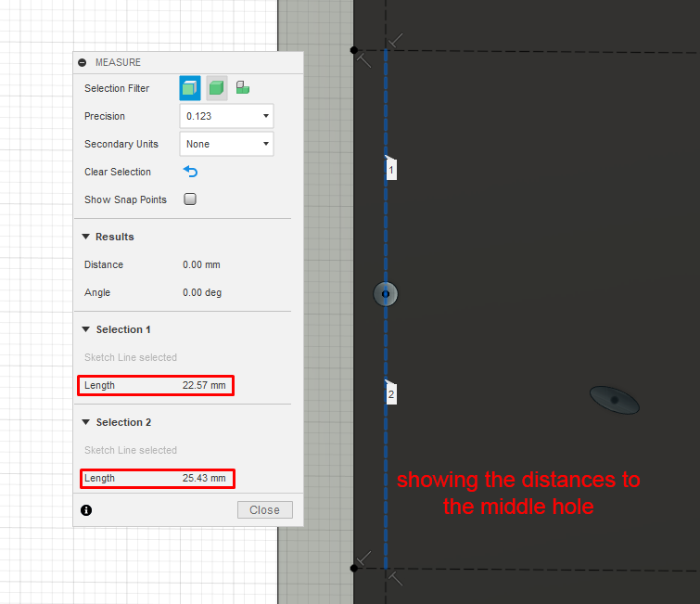Open the Precision dropdown
Viewport: 700px width, 604px height.
pyautogui.click(x=226, y=116)
